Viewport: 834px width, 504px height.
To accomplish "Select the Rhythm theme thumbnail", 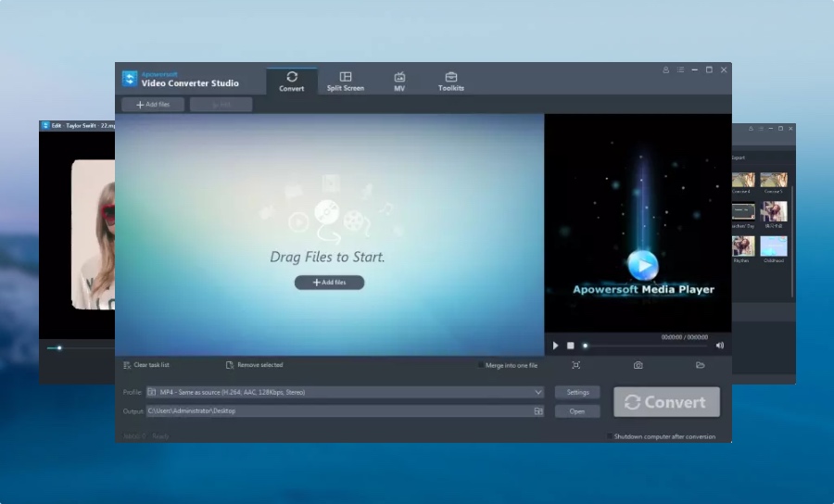I will click(743, 246).
